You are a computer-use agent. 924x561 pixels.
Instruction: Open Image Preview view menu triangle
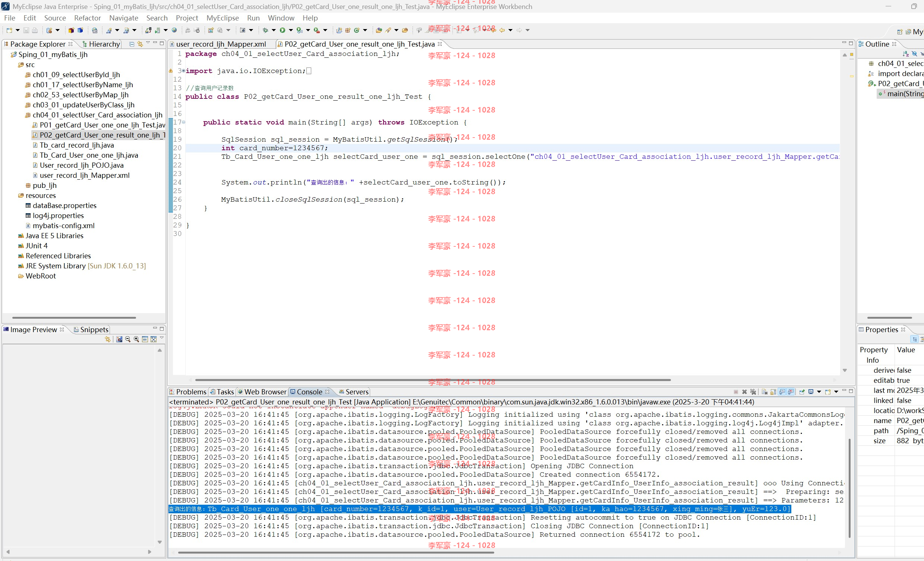(162, 338)
